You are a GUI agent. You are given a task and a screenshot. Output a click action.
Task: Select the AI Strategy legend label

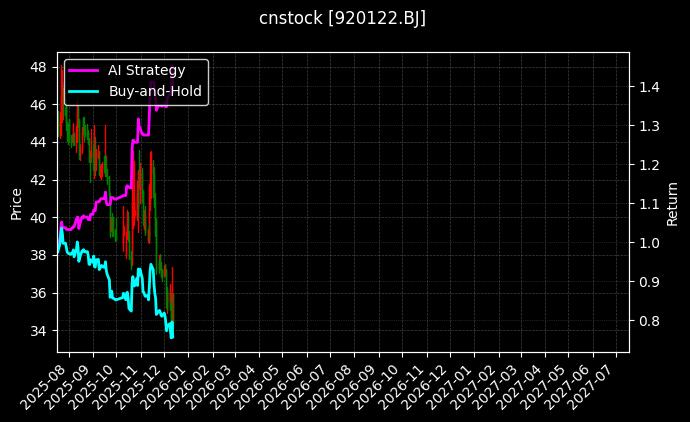[146, 70]
